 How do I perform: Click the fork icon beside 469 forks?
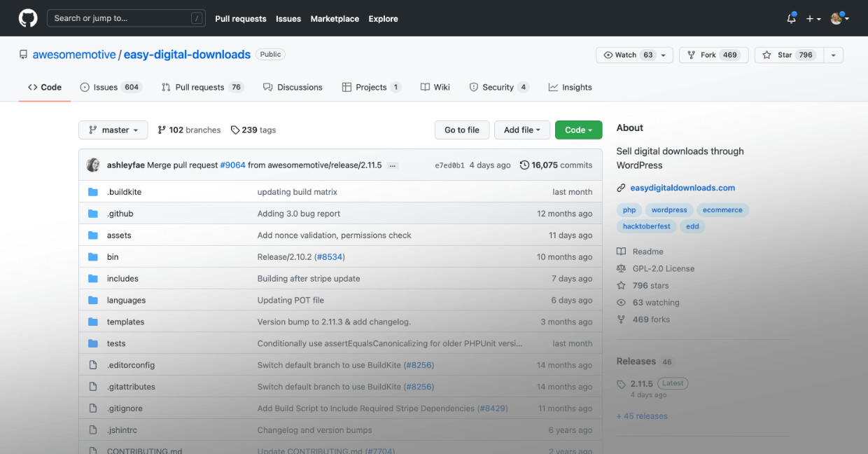pos(621,319)
